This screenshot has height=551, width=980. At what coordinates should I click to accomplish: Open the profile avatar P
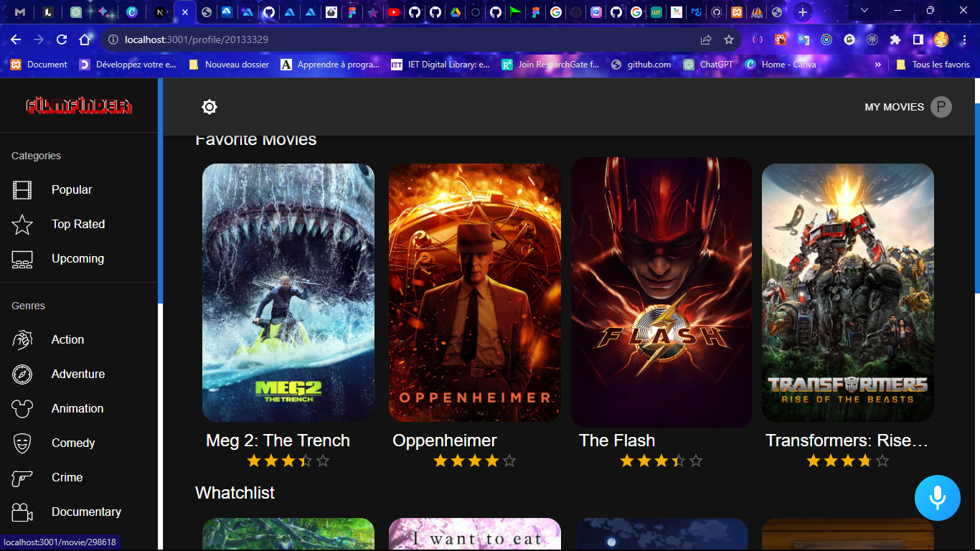pyautogui.click(x=941, y=107)
